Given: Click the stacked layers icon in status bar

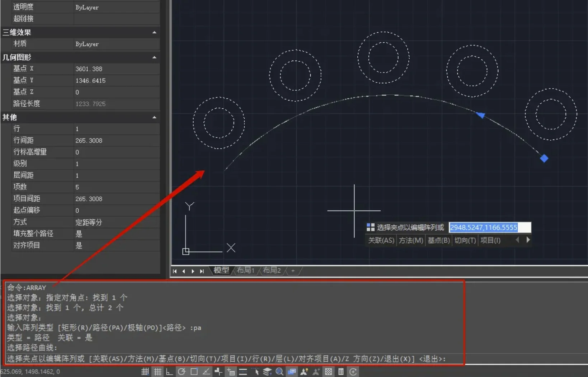Looking at the screenshot, I should click(x=267, y=372).
